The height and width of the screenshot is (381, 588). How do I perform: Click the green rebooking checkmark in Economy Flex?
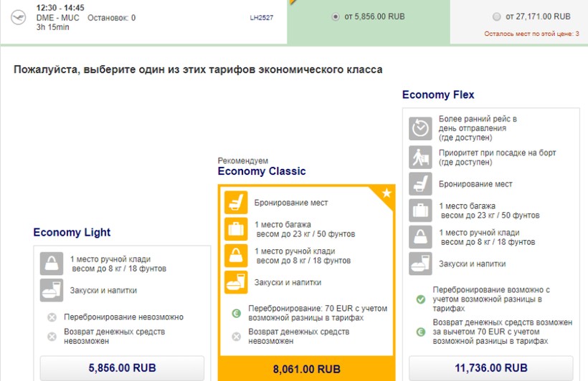coord(421,299)
